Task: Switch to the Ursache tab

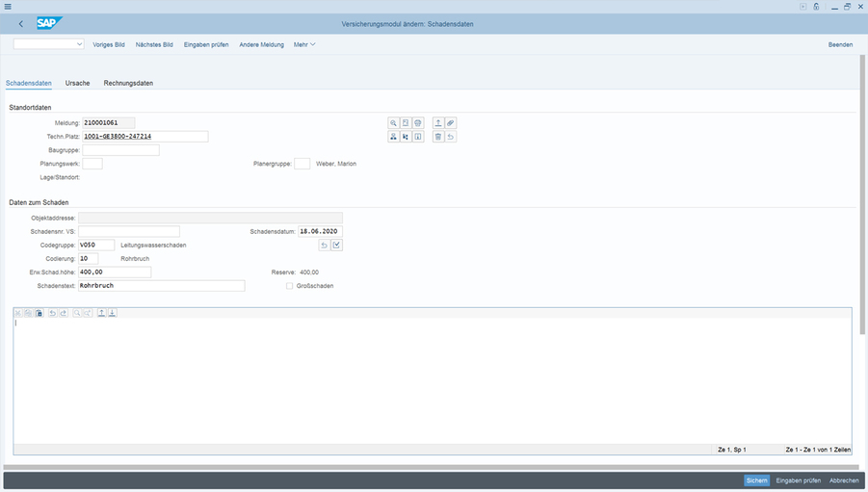Action: 77,83
